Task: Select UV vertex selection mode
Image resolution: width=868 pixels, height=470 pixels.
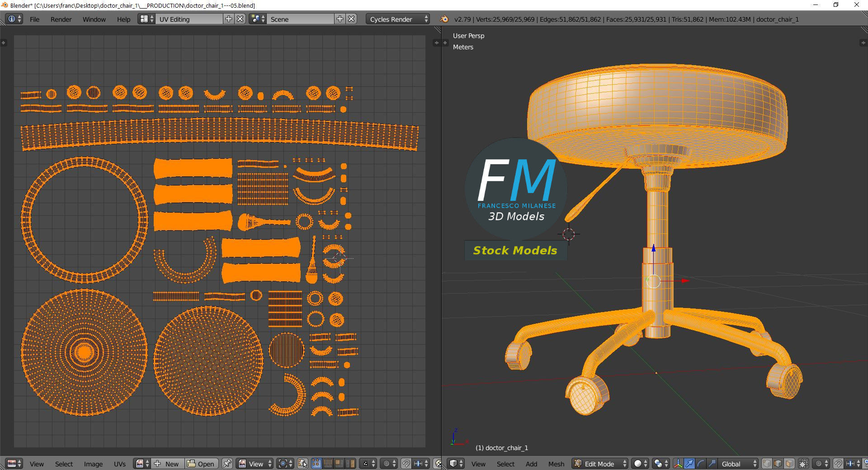Action: click(x=316, y=464)
